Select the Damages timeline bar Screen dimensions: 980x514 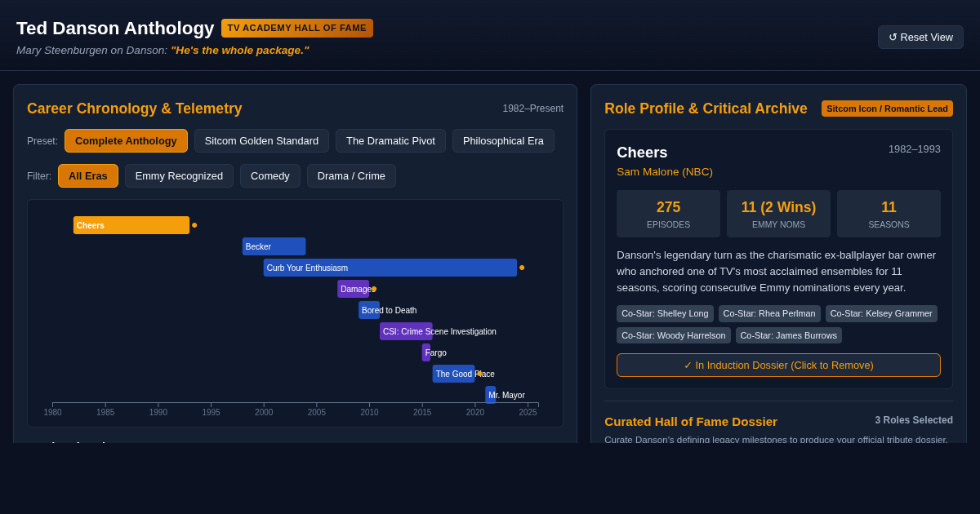coord(353,289)
